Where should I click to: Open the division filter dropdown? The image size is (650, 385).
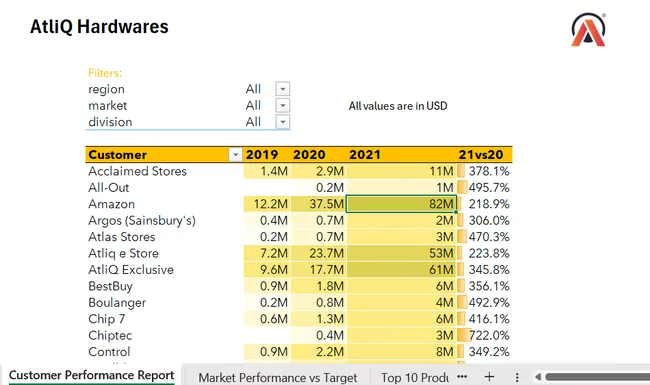point(283,122)
